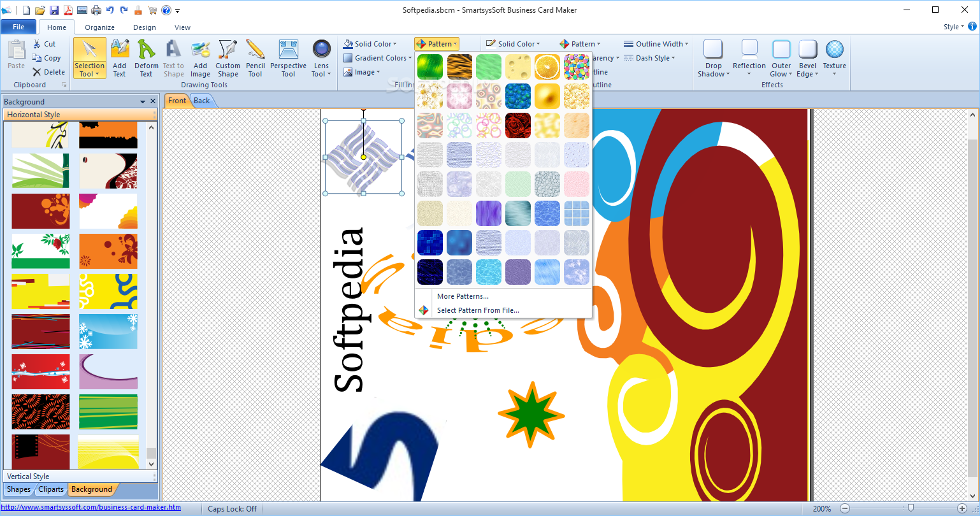Redo the last action

point(124,10)
